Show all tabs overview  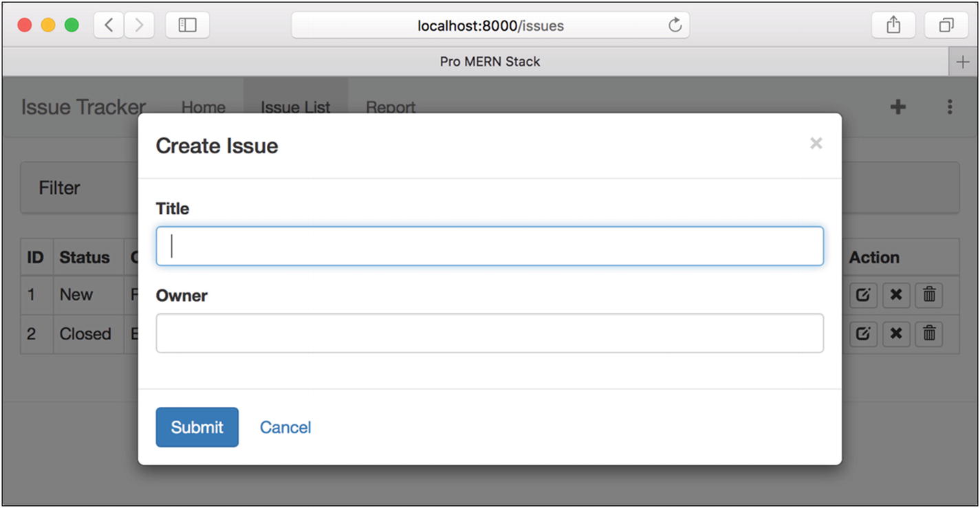pyautogui.click(x=946, y=25)
